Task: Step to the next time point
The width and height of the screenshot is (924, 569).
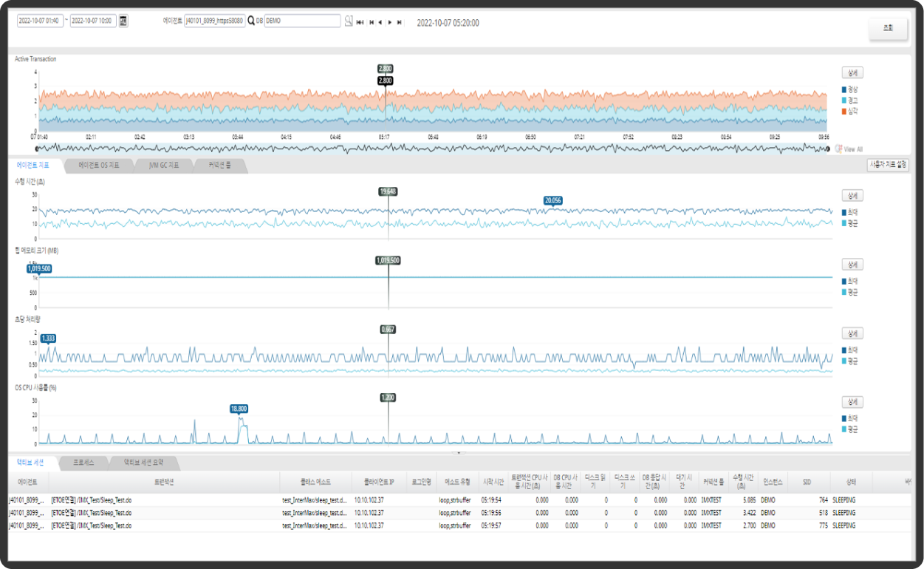Action: pyautogui.click(x=389, y=22)
